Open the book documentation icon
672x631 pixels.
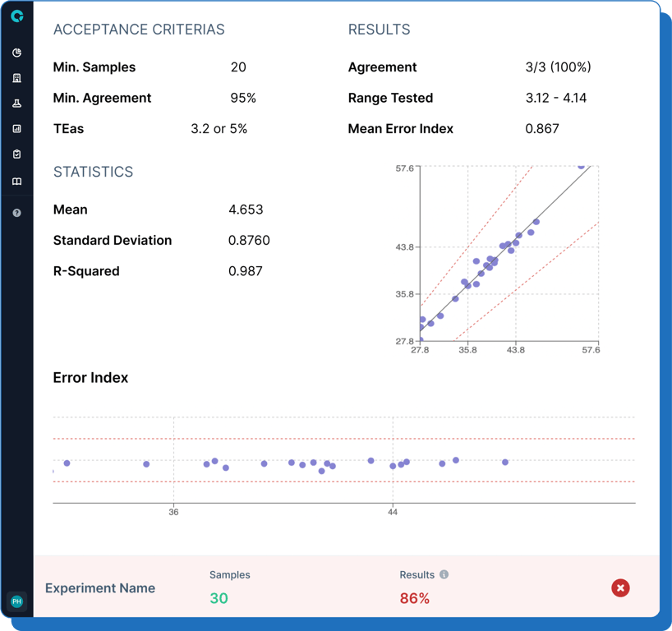(x=16, y=182)
